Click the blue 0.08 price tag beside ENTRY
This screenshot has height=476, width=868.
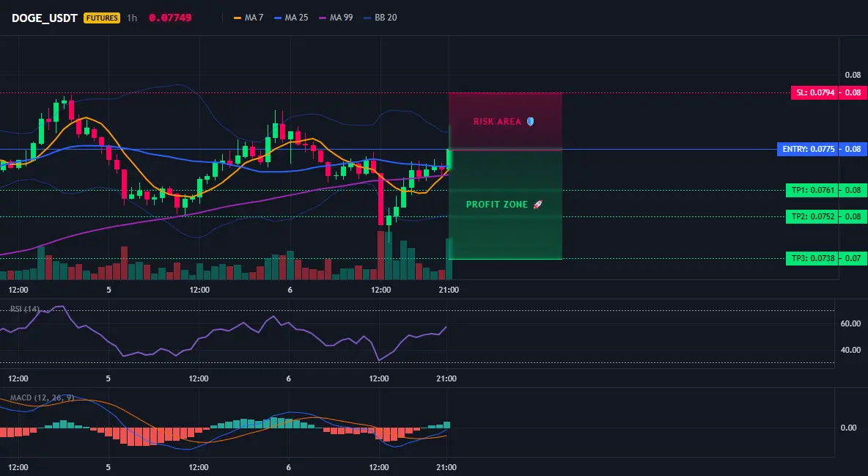(853, 149)
